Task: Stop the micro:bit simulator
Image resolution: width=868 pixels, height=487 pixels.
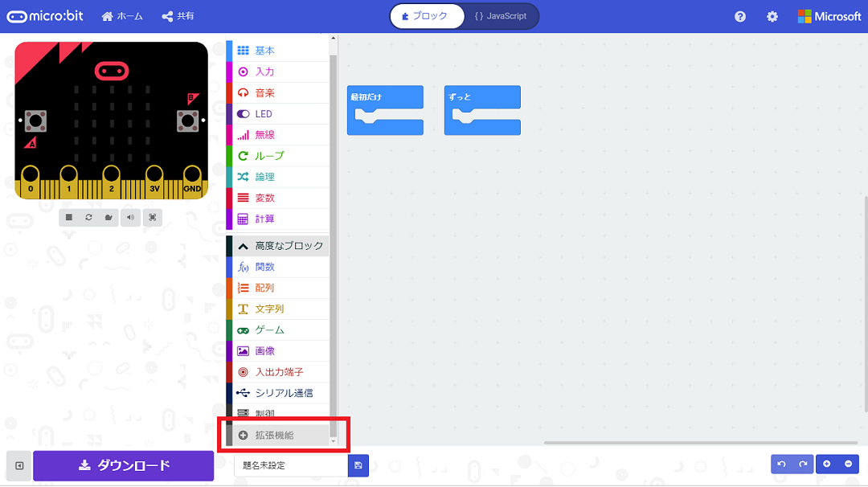Action: click(68, 218)
